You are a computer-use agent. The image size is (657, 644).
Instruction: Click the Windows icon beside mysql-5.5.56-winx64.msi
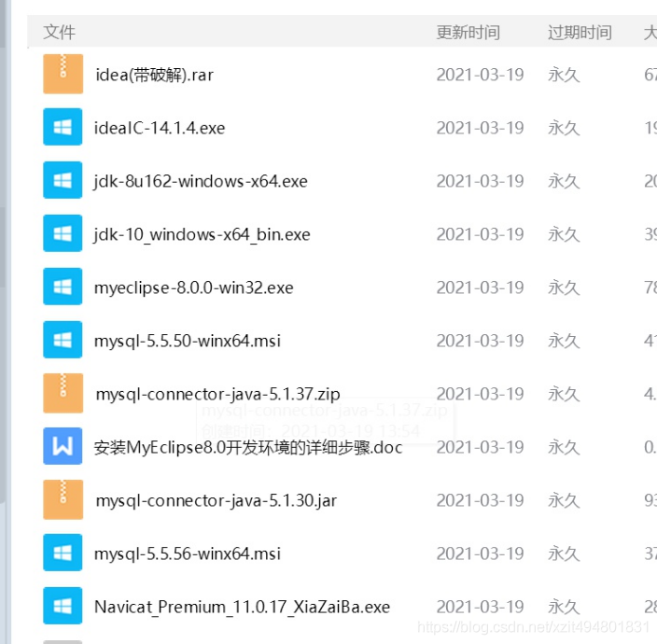coord(63,553)
